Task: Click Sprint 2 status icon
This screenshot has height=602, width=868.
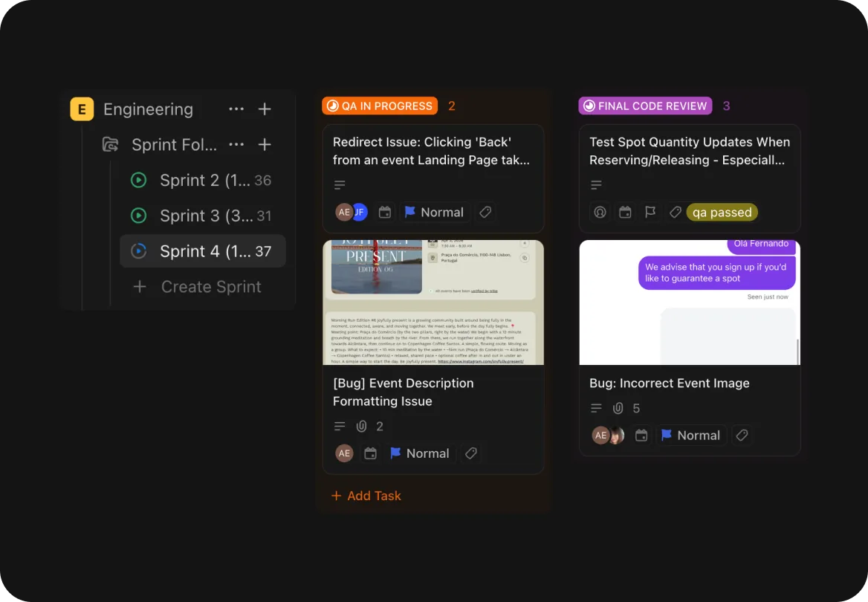Action: pos(138,180)
